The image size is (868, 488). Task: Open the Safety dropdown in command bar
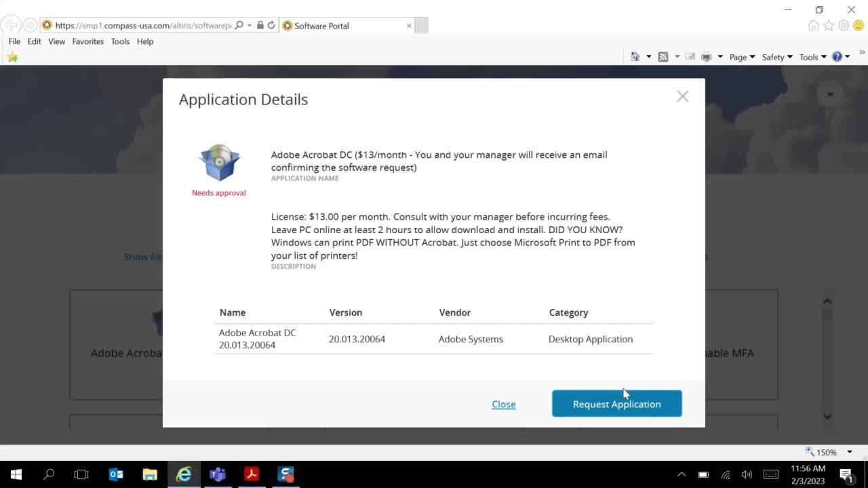(x=776, y=57)
